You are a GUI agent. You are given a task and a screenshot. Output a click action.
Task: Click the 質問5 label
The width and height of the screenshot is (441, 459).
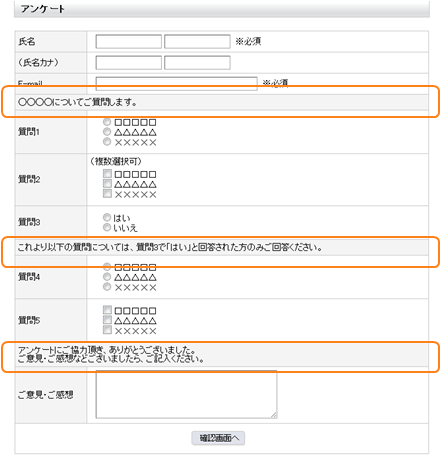click(29, 320)
